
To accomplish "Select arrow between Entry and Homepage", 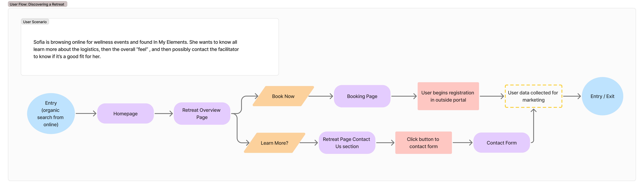I will point(86,114).
